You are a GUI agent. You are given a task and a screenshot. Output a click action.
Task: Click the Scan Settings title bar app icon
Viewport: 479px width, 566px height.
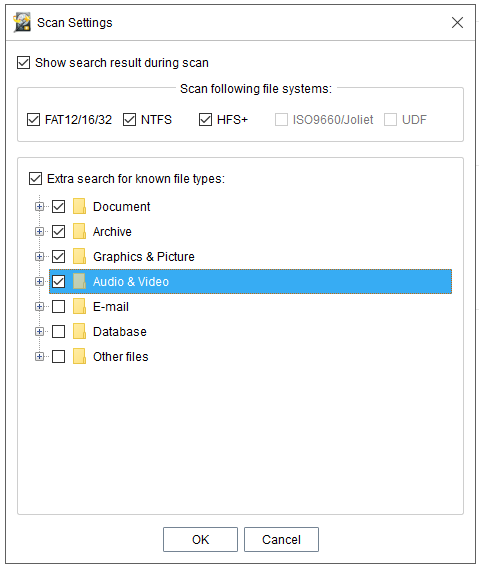[x=22, y=22]
